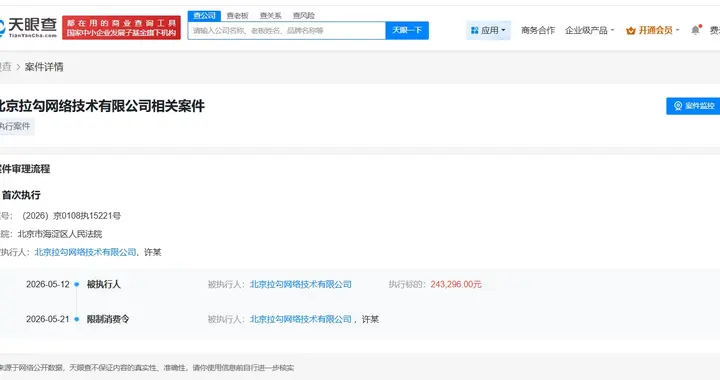
Task: Expand the 开通会员 membership menu
Action: click(652, 30)
